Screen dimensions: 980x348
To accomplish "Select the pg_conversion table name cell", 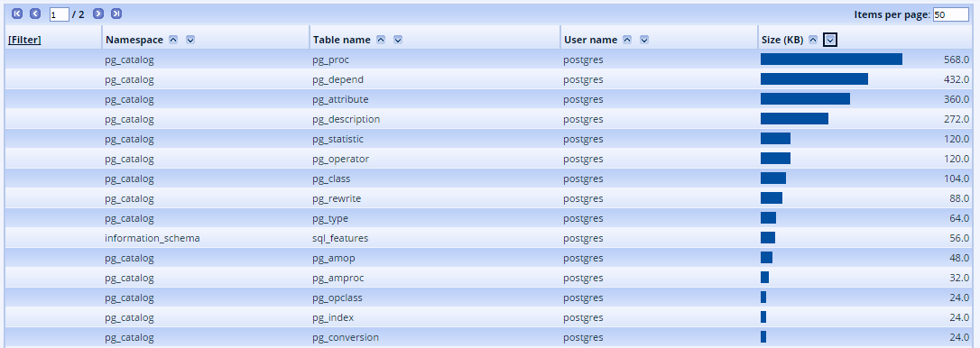I will (x=346, y=337).
